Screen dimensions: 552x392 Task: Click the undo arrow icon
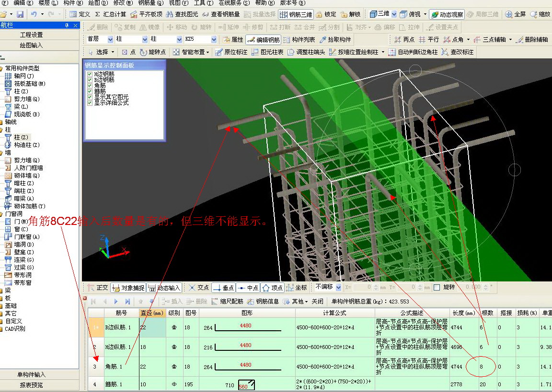click(x=34, y=14)
